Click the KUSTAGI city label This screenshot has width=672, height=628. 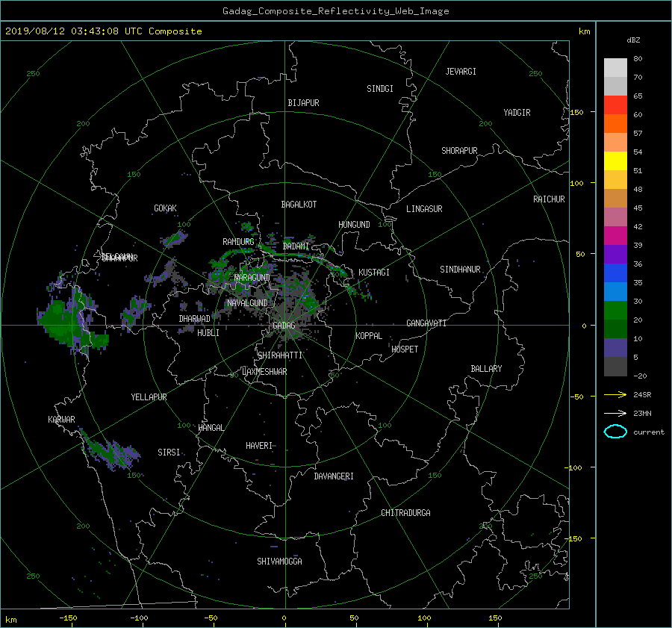click(x=374, y=273)
